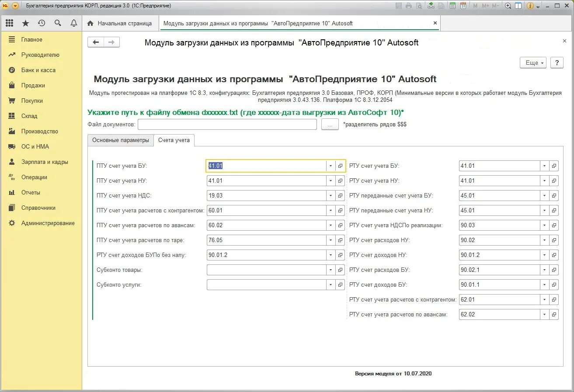This screenshot has height=392, width=574.
Task: Expand dropdown for РТУ счет учета НУ
Action: click(545, 181)
